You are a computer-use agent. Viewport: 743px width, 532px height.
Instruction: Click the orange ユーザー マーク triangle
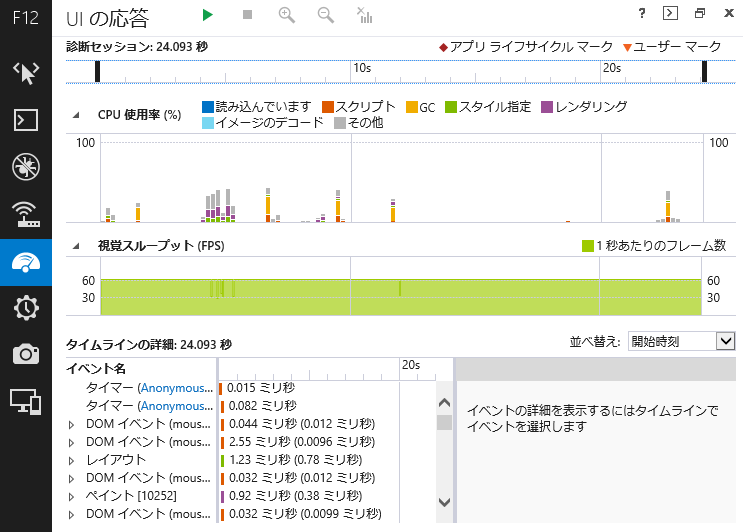(627, 47)
